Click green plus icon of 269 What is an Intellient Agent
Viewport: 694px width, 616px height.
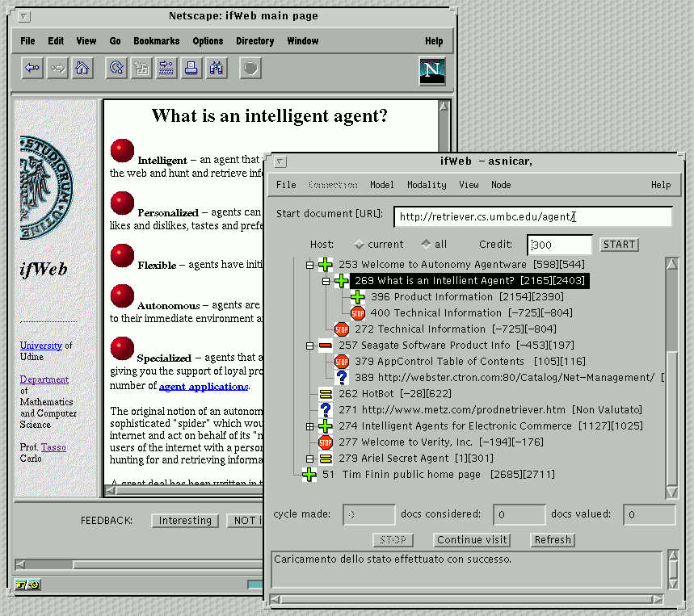pos(341,280)
